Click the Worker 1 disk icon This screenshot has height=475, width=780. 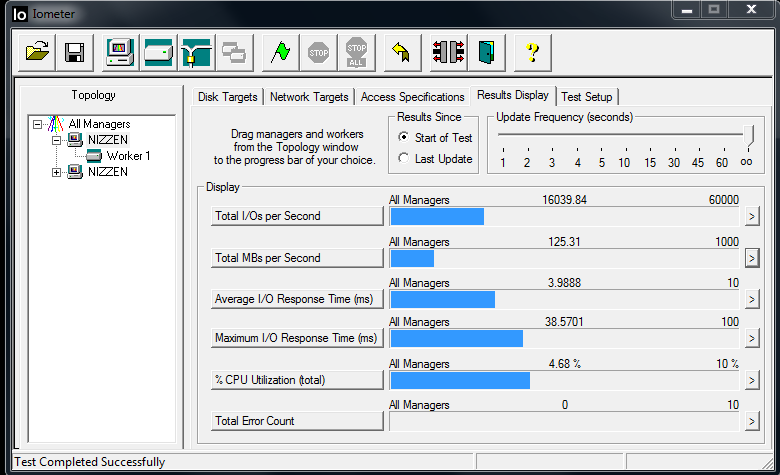(94, 156)
